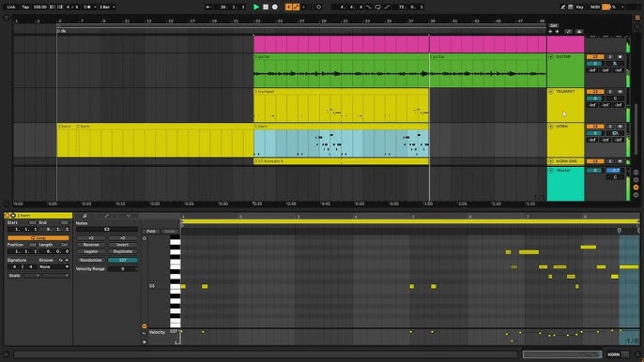Click the Link button
This screenshot has height=362, width=644.
[11, 7]
